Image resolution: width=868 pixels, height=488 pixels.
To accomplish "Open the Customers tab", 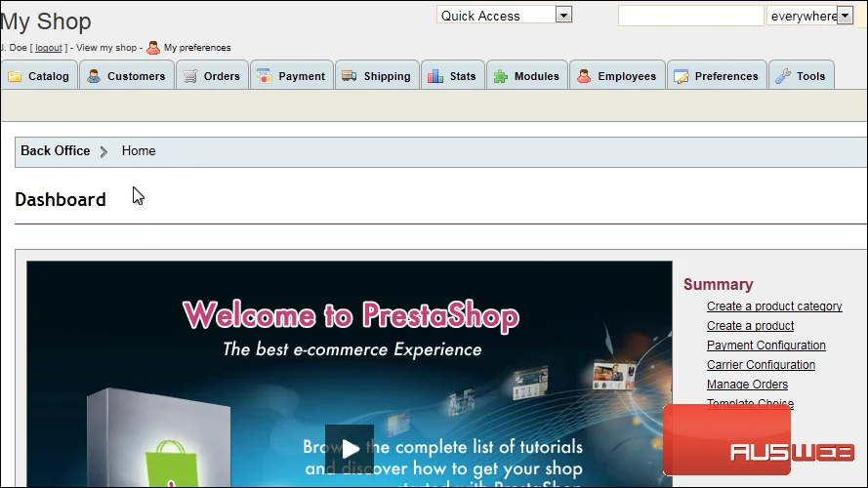I will 127,75.
